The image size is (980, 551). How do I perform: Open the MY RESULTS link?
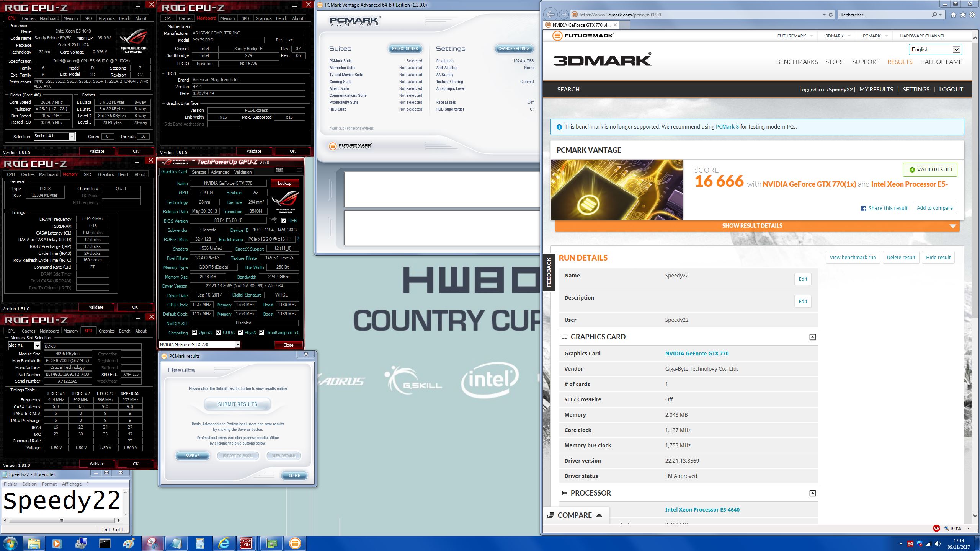pos(876,89)
